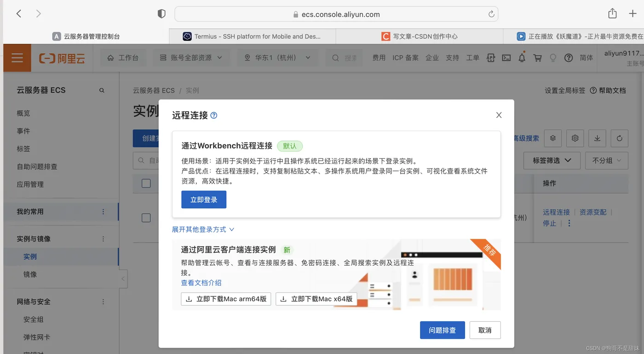The height and width of the screenshot is (354, 644).
Task: Click 取消 to cancel the dialog
Action: [485, 330]
